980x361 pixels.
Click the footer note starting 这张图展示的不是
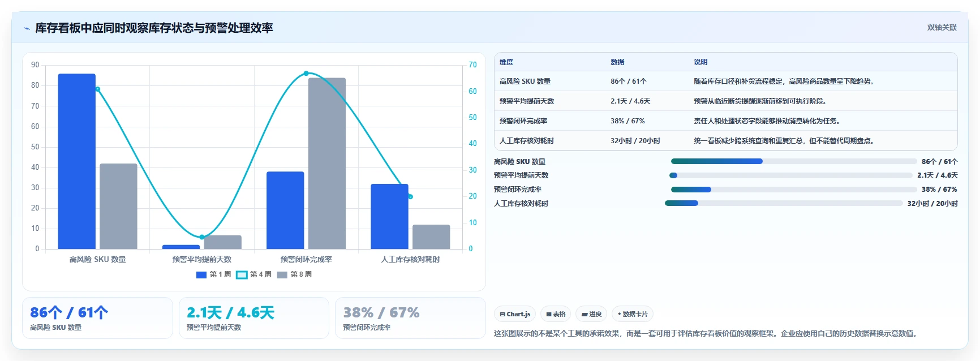point(705,333)
